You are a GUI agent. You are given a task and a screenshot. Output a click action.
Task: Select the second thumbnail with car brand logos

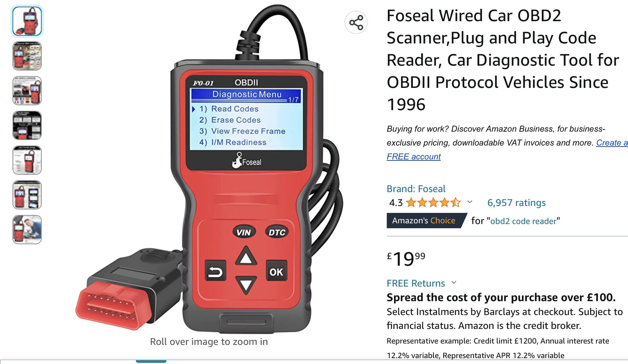coord(27,56)
